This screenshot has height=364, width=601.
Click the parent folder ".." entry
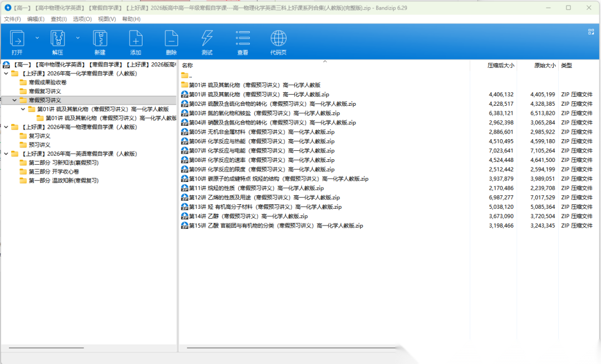tap(190, 76)
